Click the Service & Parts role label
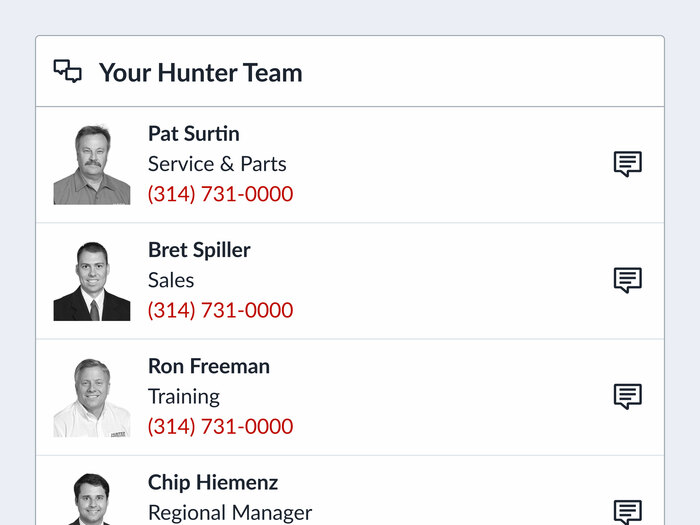The width and height of the screenshot is (700, 525). pos(217,164)
